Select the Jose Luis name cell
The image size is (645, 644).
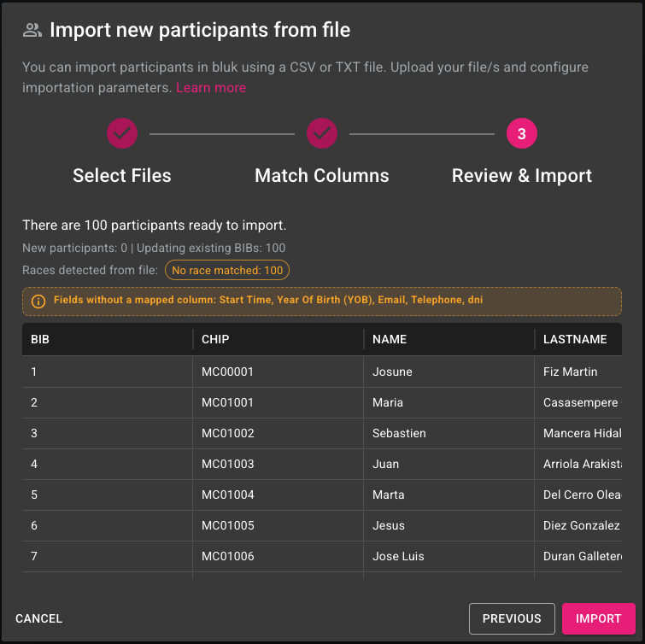[399, 556]
